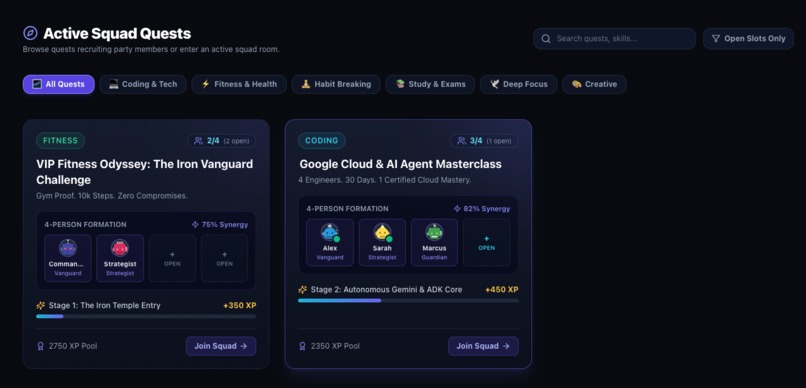The height and width of the screenshot is (388, 806).
Task: Click the 3/4 (1 open) member count
Action: pyautogui.click(x=484, y=141)
